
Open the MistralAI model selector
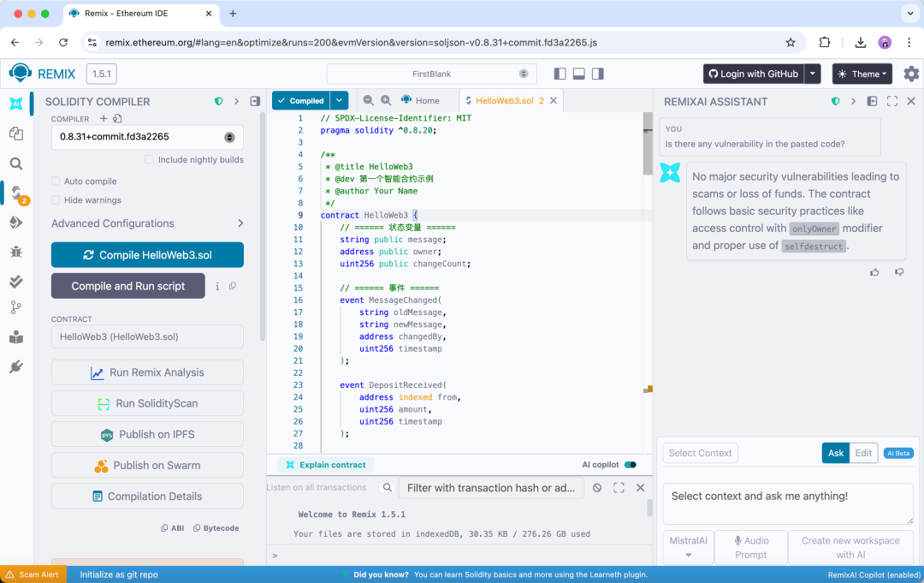(x=688, y=547)
